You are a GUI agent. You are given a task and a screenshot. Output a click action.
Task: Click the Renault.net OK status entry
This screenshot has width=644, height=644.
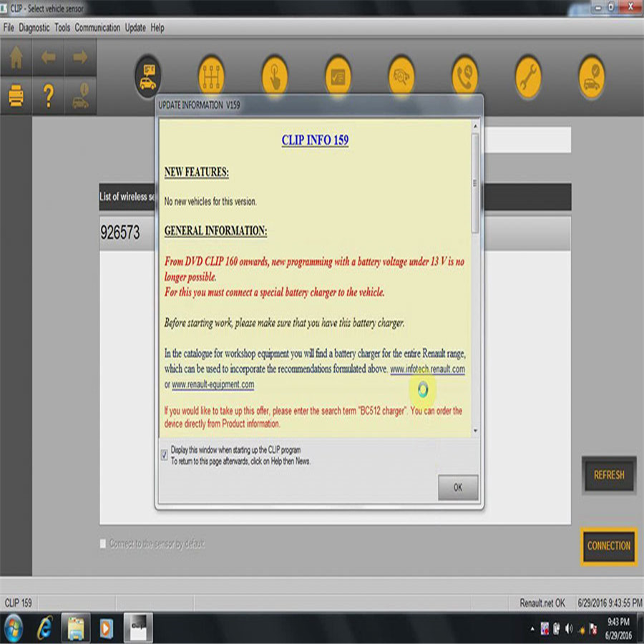pos(542,603)
